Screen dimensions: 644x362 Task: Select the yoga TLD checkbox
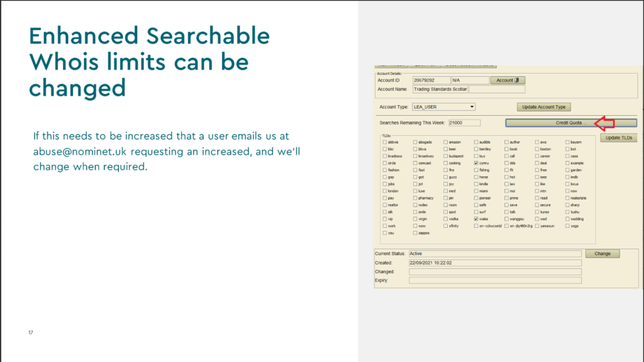[567, 225]
